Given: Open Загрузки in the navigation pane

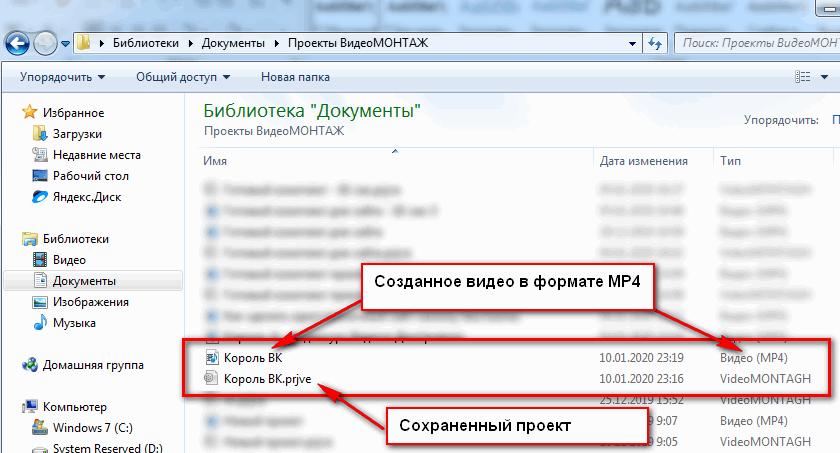Looking at the screenshot, I should [77, 134].
